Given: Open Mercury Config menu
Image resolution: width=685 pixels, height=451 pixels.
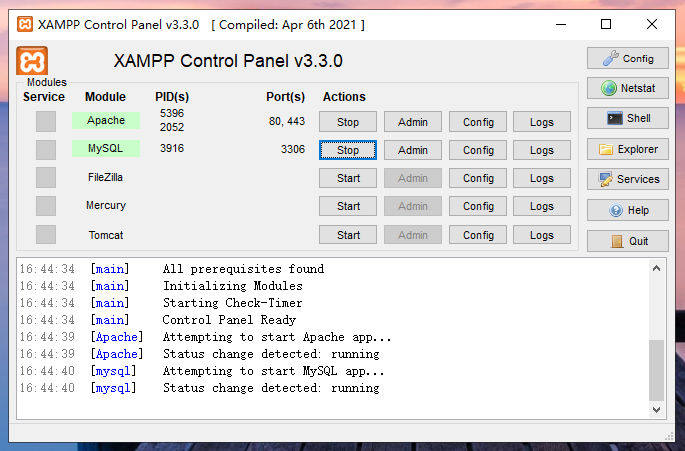Looking at the screenshot, I should (478, 206).
